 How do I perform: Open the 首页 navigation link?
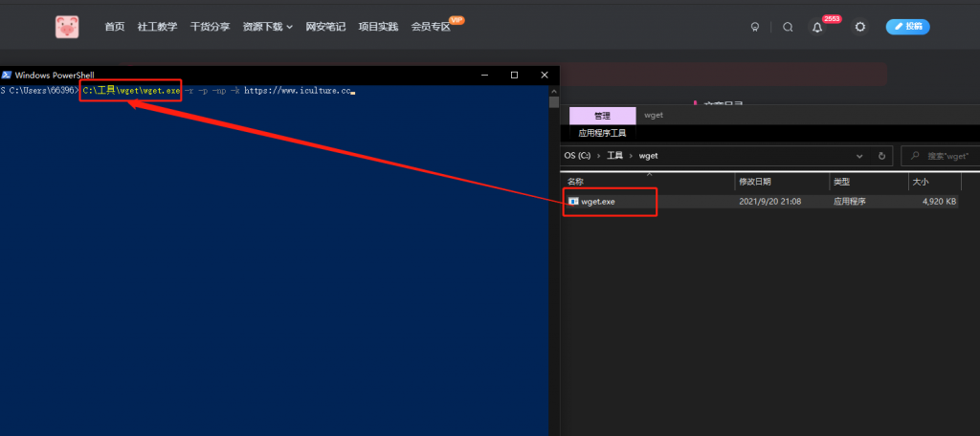115,27
